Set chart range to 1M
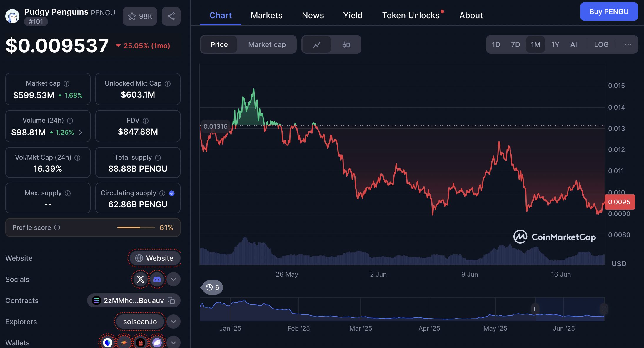The width and height of the screenshot is (644, 348). [535, 45]
